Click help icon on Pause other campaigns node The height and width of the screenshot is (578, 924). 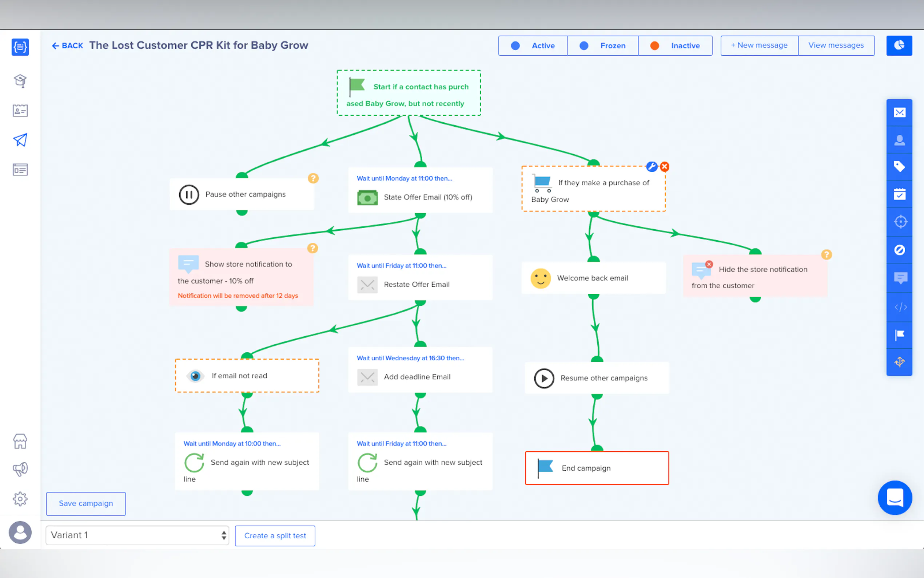(x=313, y=178)
